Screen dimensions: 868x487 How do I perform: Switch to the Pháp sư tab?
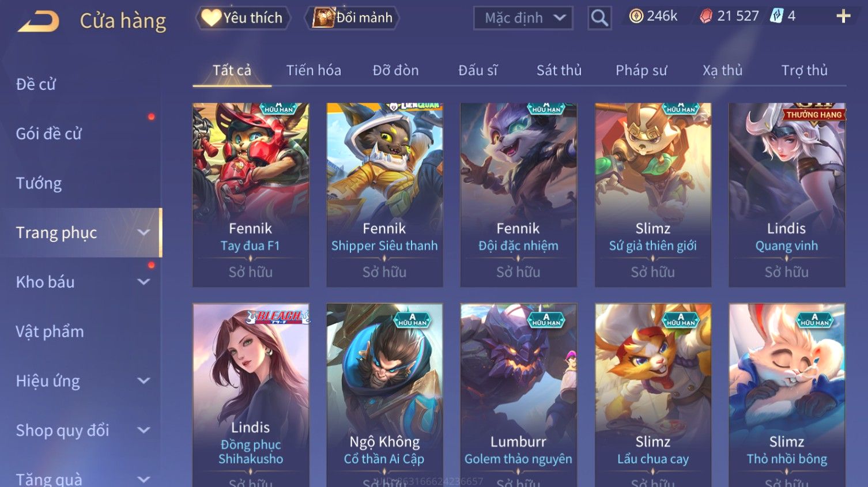click(641, 70)
